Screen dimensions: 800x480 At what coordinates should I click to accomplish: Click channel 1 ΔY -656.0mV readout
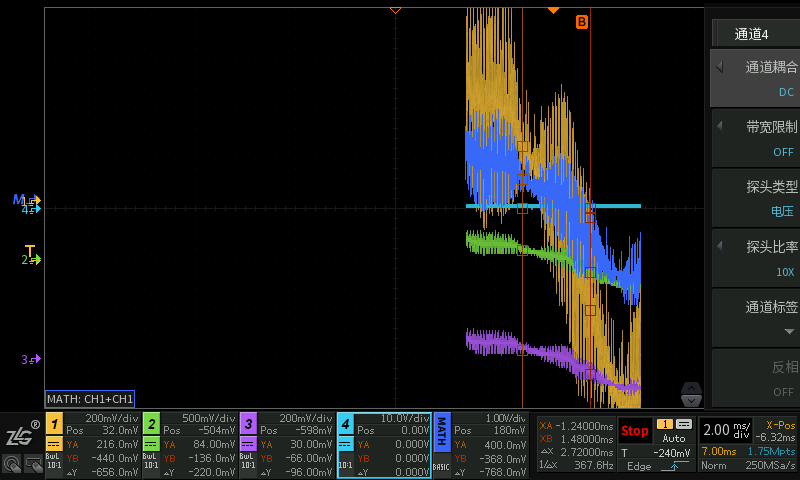click(x=103, y=472)
